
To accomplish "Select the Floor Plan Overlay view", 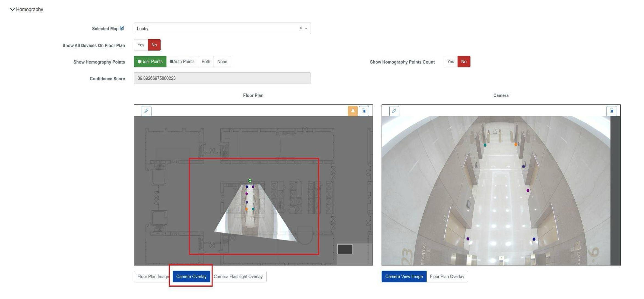I will point(447,276).
